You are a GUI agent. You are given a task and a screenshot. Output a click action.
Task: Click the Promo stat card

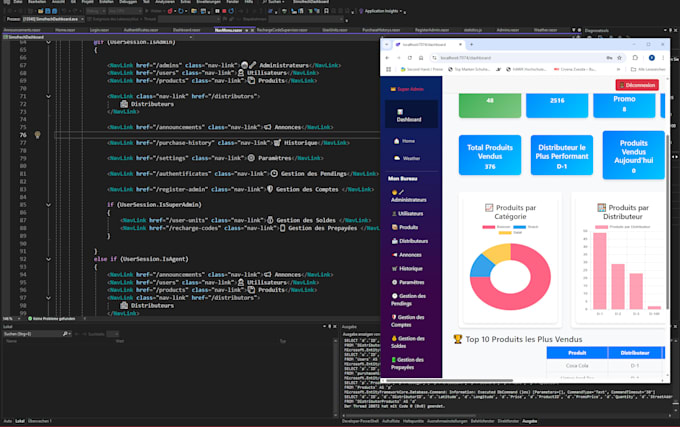point(624,104)
